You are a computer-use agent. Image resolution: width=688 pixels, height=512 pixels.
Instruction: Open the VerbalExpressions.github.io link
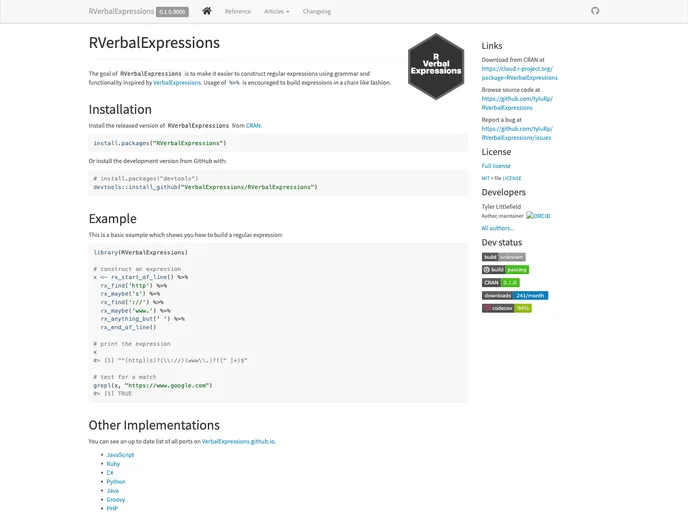point(238,441)
